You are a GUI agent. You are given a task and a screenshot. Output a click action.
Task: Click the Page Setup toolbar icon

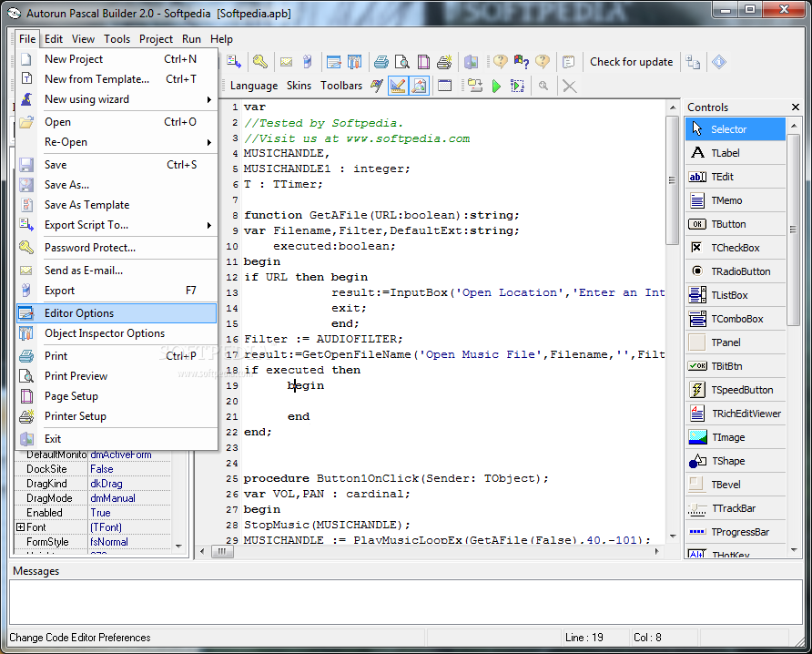(x=423, y=62)
